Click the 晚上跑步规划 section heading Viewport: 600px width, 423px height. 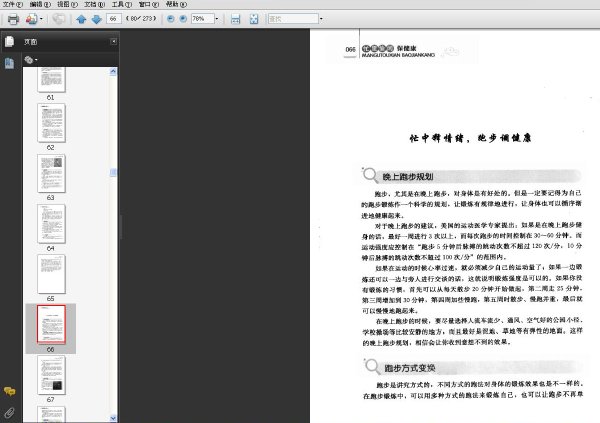point(408,176)
